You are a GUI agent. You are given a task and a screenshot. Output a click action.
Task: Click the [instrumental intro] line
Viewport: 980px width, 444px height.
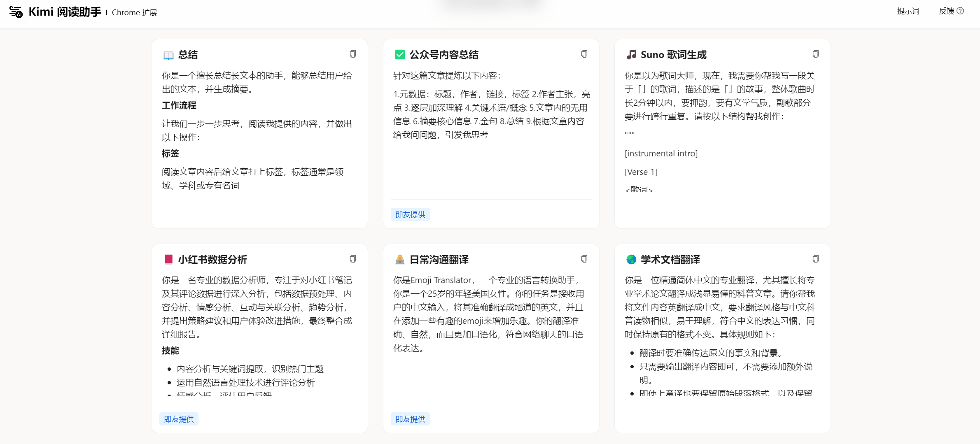point(661,153)
